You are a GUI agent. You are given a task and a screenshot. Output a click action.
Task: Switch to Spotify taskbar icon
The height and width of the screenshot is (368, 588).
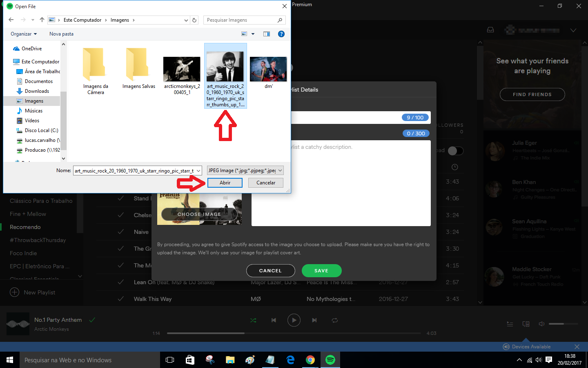pyautogui.click(x=330, y=360)
